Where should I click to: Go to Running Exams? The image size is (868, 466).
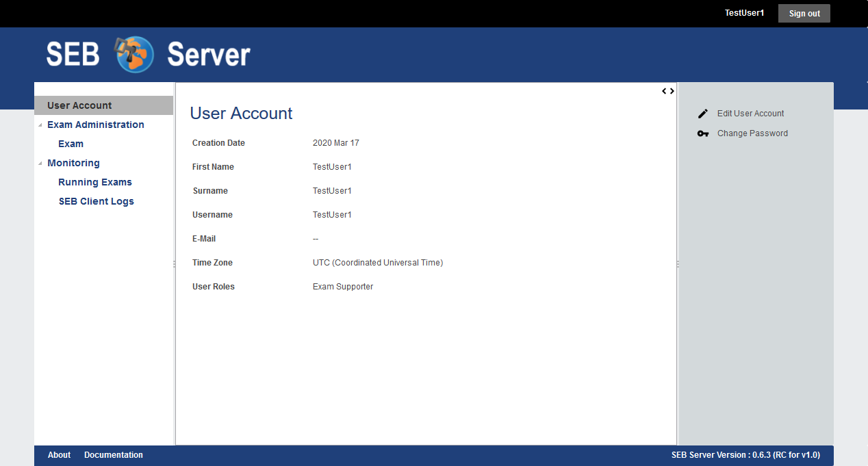point(95,182)
